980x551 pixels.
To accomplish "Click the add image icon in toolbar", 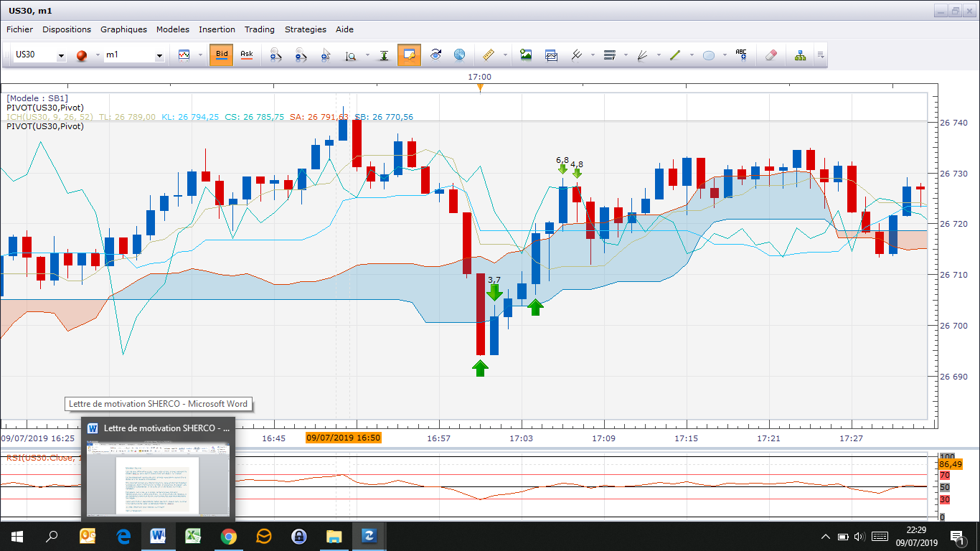I will click(x=526, y=55).
